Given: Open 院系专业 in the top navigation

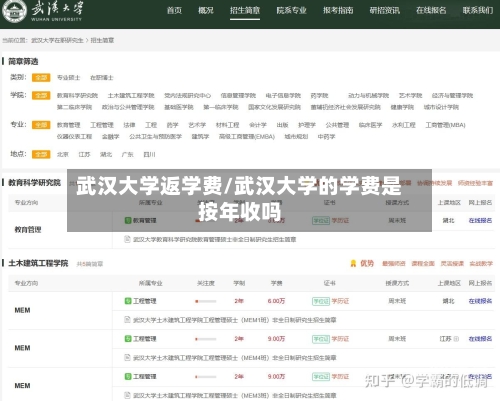Looking at the screenshot, I should point(291,11).
